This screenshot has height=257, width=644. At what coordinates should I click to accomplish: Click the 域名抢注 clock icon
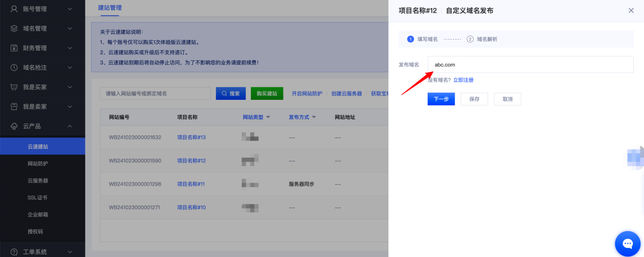pos(14,67)
